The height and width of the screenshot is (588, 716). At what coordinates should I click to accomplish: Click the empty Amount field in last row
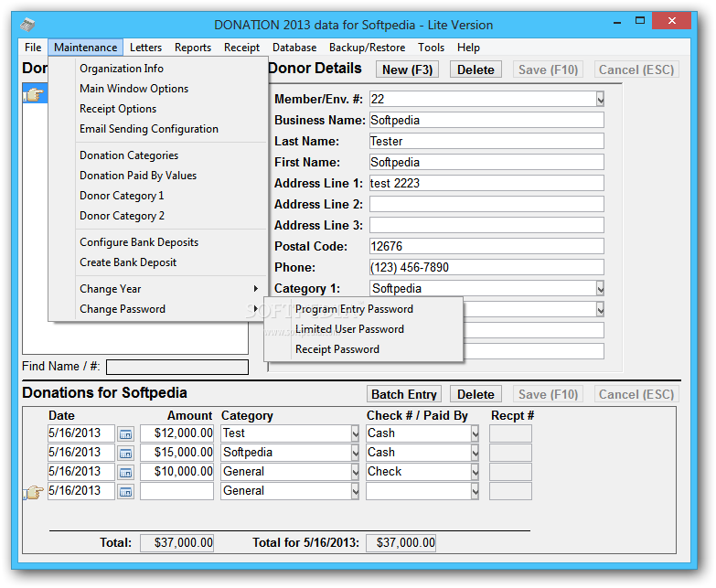tap(176, 491)
